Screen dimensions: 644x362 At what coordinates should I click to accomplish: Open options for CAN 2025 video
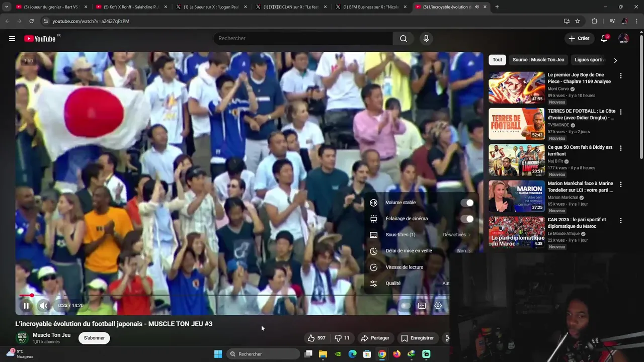[620, 221]
